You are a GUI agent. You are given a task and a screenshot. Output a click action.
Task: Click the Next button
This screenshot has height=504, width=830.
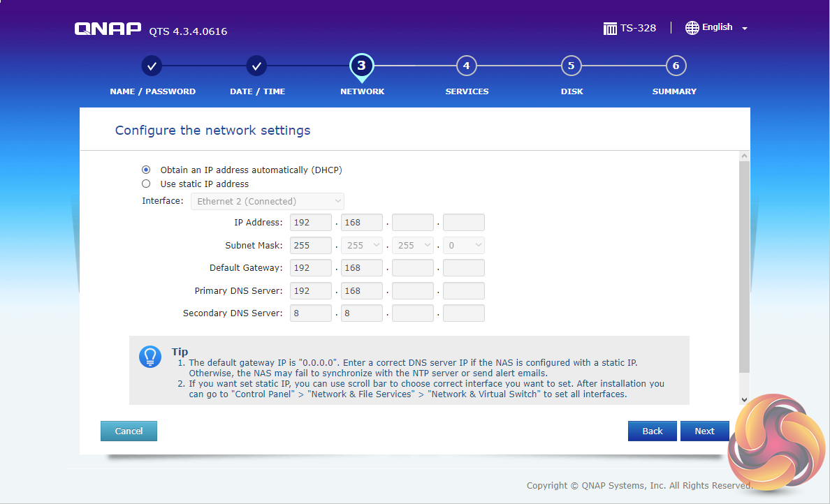704,431
